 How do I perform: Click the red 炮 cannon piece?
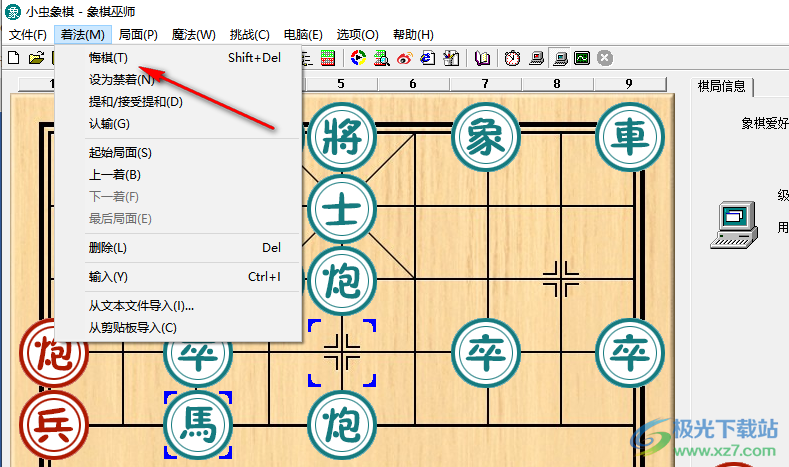[54, 353]
